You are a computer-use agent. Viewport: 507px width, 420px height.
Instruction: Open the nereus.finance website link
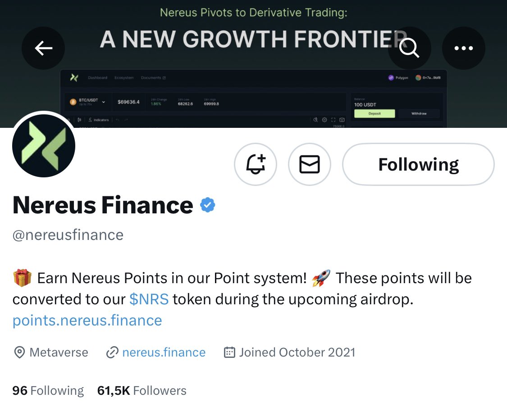tap(164, 352)
